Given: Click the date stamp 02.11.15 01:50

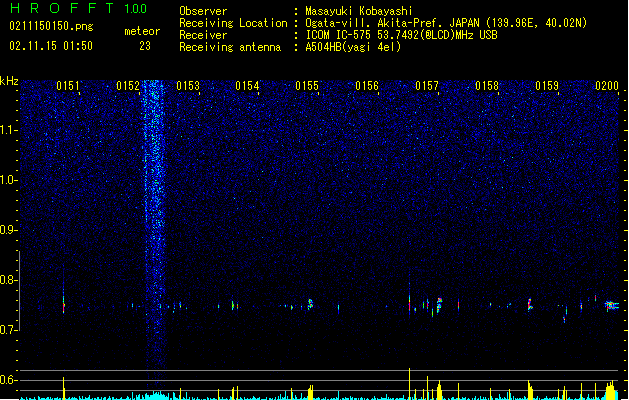Looking at the screenshot, I should point(51,46).
